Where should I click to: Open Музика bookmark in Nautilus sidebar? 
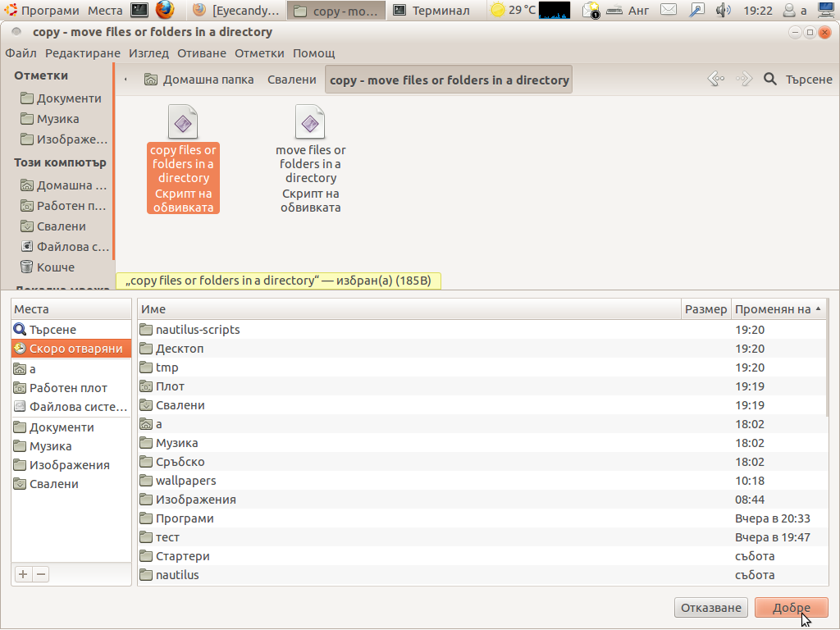[x=49, y=118]
